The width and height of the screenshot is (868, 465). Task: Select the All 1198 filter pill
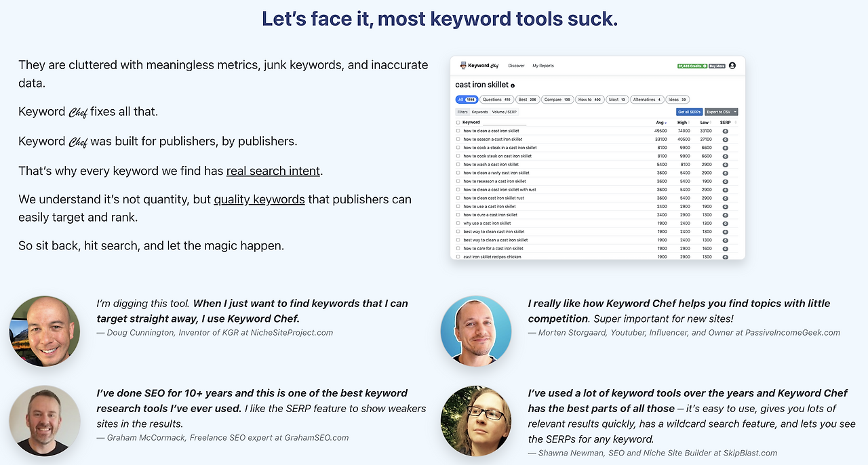[x=467, y=100]
